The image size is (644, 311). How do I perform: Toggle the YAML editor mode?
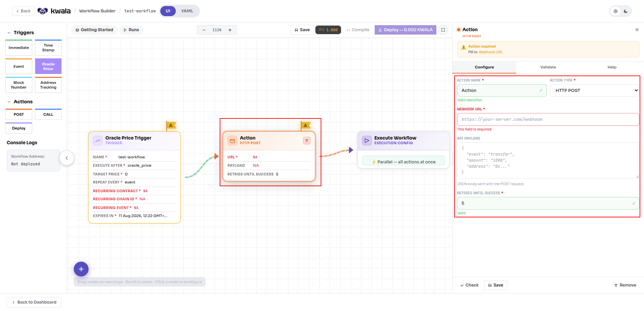tap(187, 11)
